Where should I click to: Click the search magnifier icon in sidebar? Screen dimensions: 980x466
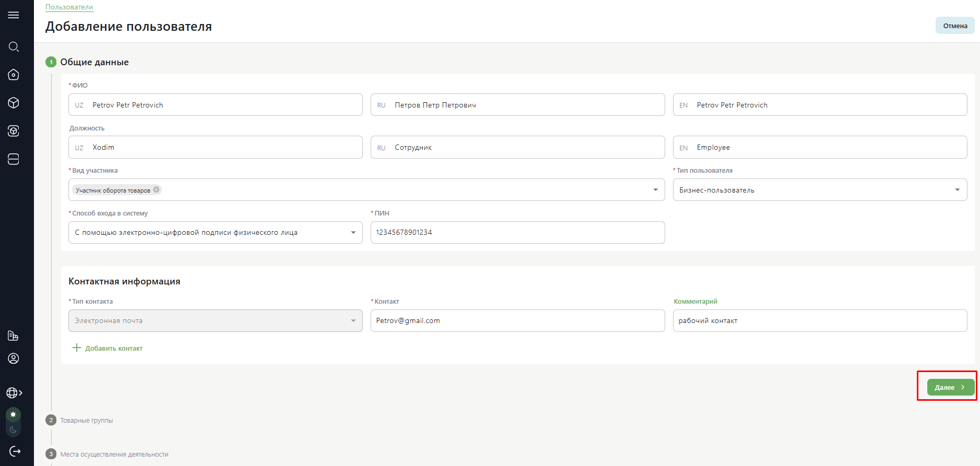point(14,47)
